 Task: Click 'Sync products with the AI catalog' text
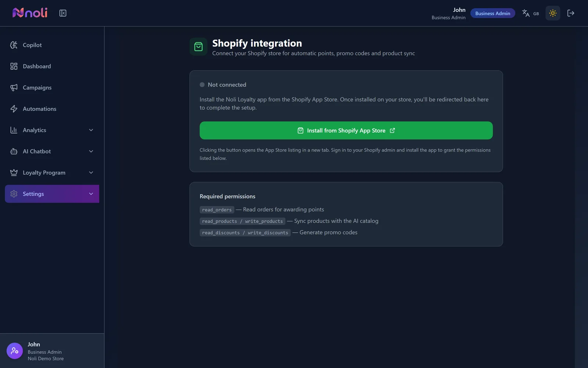coord(336,221)
